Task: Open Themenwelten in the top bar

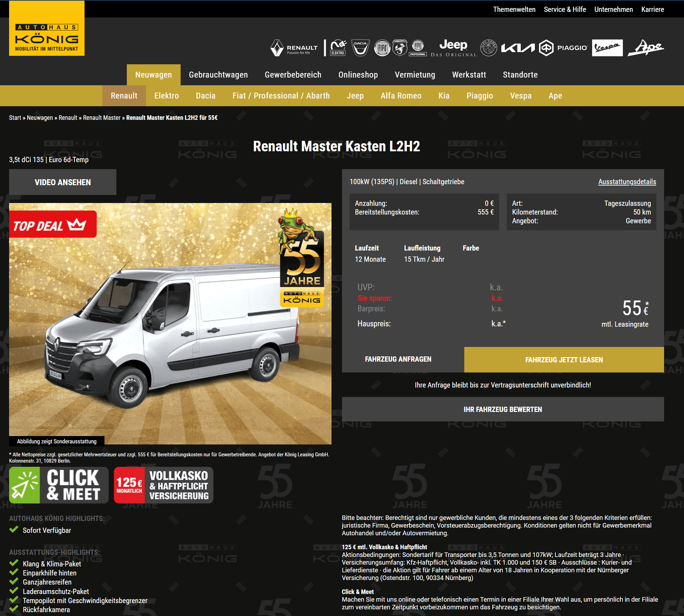Action: pos(514,9)
